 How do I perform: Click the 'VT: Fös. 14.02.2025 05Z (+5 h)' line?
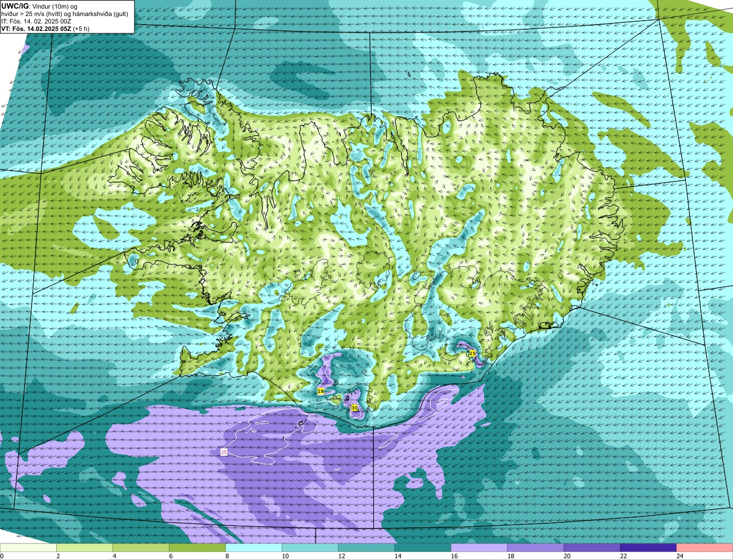tap(45, 29)
